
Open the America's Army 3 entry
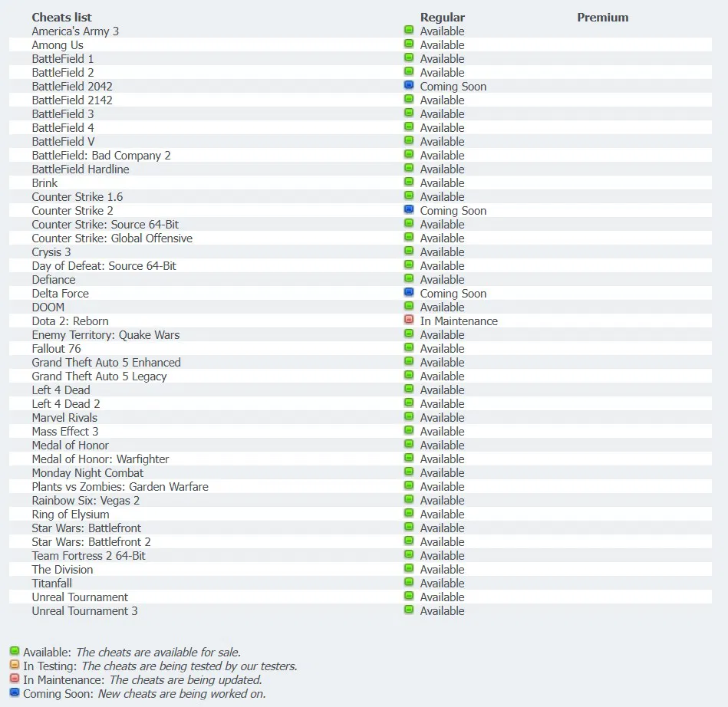[75, 31]
